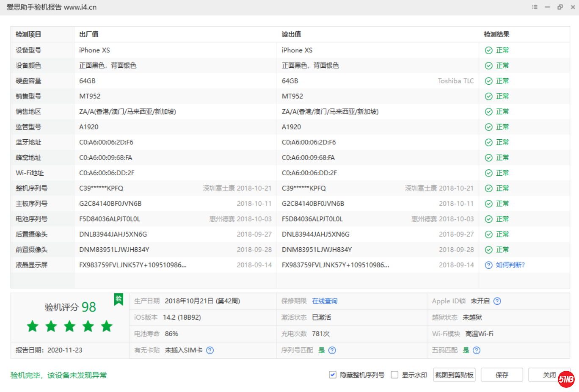This screenshot has height=392, width=579.
Task: Click the help icon next to 未插入SIM卡
Action: pos(210,350)
